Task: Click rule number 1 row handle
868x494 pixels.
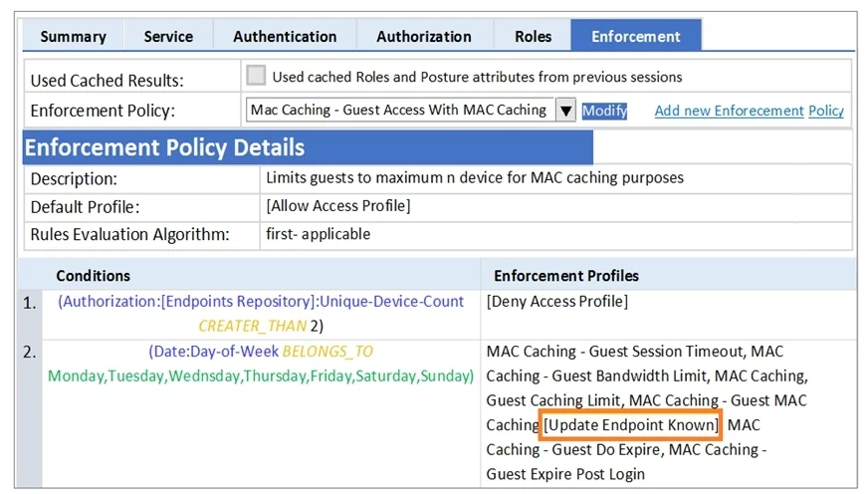Action: point(30,303)
